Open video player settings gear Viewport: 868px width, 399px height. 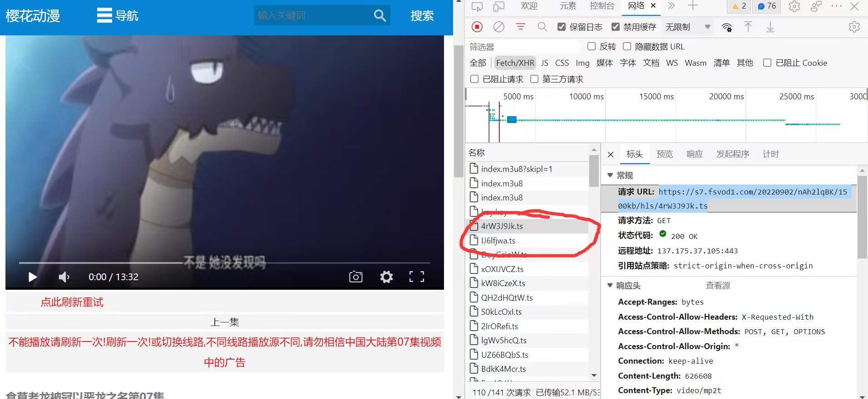(x=386, y=277)
